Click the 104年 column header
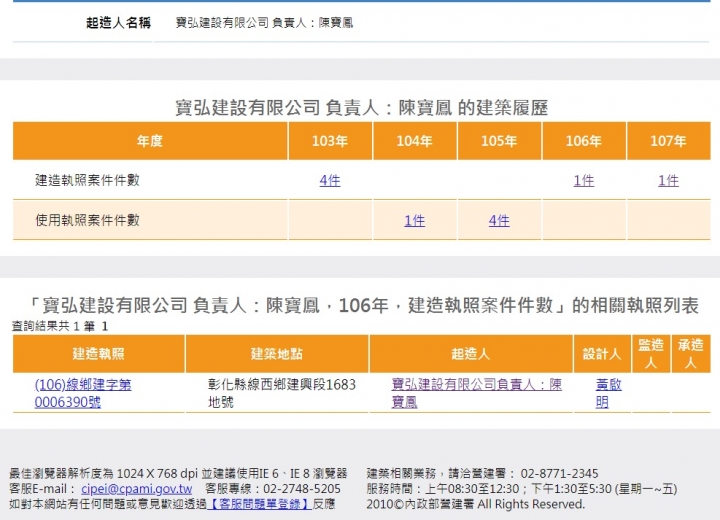Image resolution: width=720 pixels, height=520 pixels. pos(414,141)
